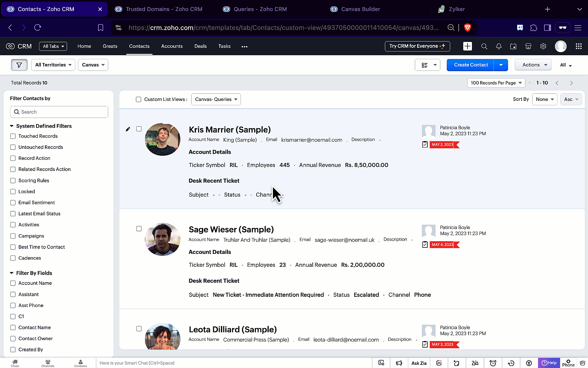Click Kris Marrier's profile photo
This screenshot has width=588, height=368.
click(x=163, y=139)
